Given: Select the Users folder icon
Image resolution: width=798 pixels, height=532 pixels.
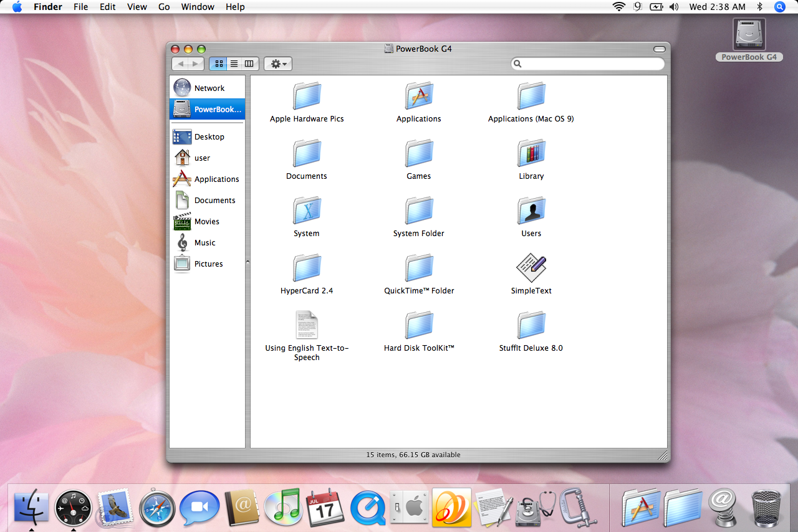Looking at the screenshot, I should (x=531, y=211).
